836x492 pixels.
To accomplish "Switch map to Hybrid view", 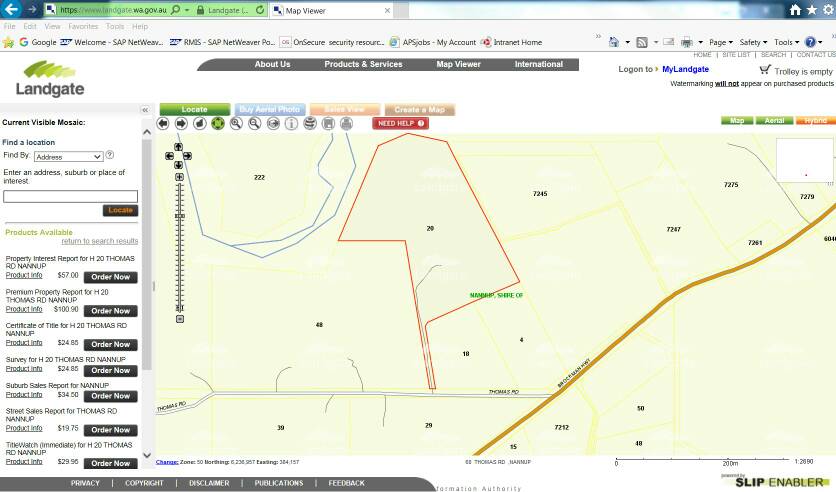I will pos(815,120).
